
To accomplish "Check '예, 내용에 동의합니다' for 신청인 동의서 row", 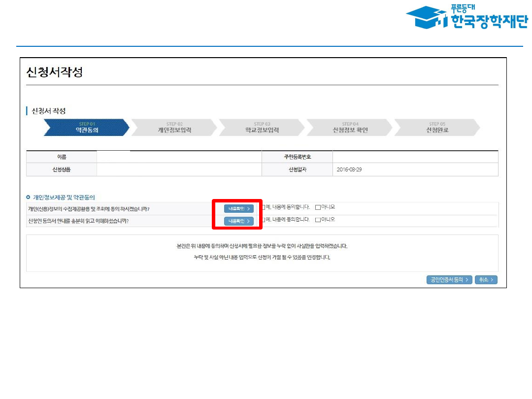I will click(264, 220).
